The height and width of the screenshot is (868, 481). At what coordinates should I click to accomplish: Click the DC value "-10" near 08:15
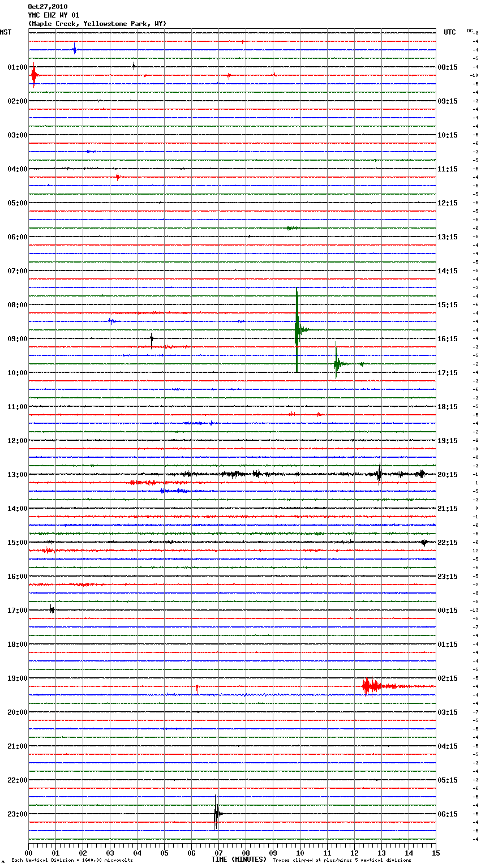(x=475, y=75)
